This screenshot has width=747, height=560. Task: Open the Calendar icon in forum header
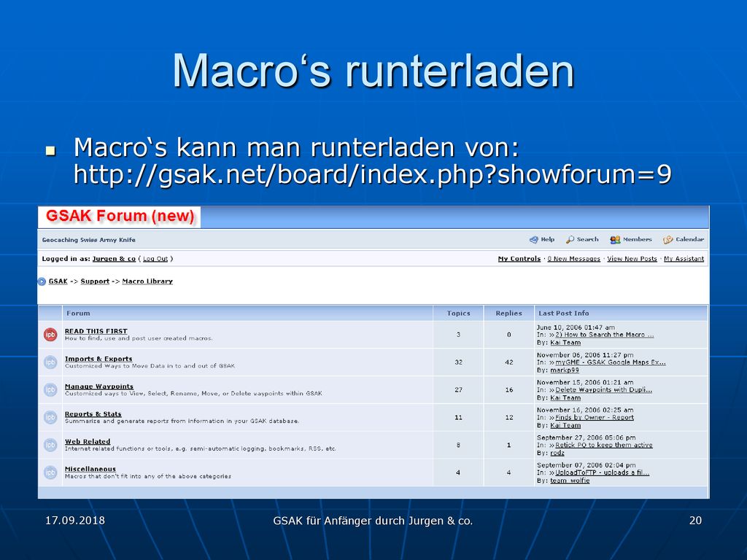pos(668,239)
